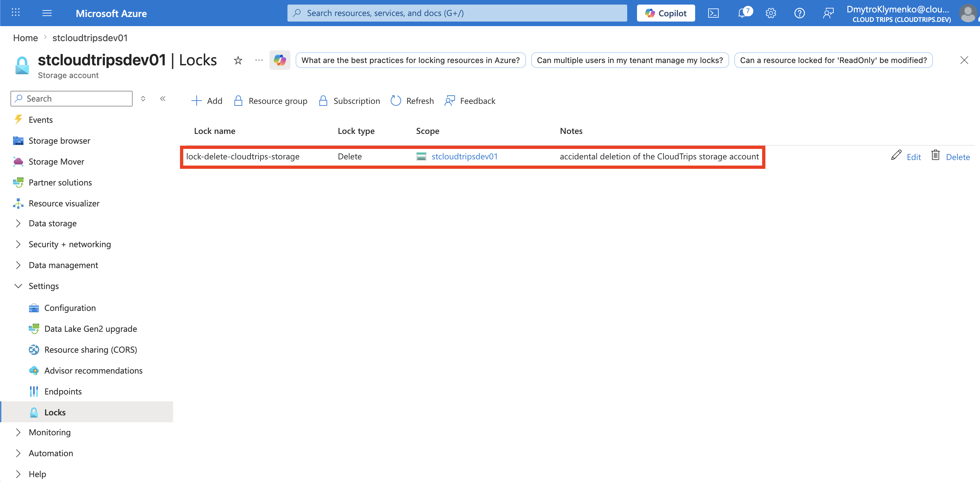Ask Copilot best practices for locking resources
This screenshot has width=980, height=482.
click(x=411, y=60)
